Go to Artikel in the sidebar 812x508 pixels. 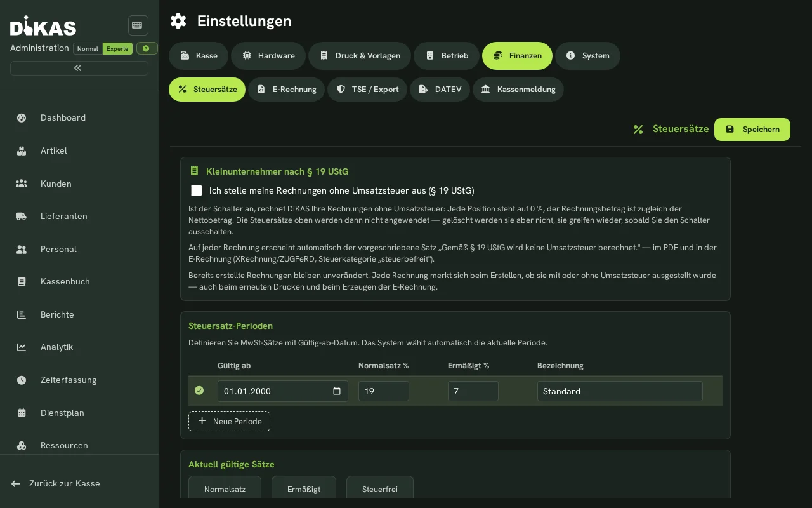pos(79,150)
